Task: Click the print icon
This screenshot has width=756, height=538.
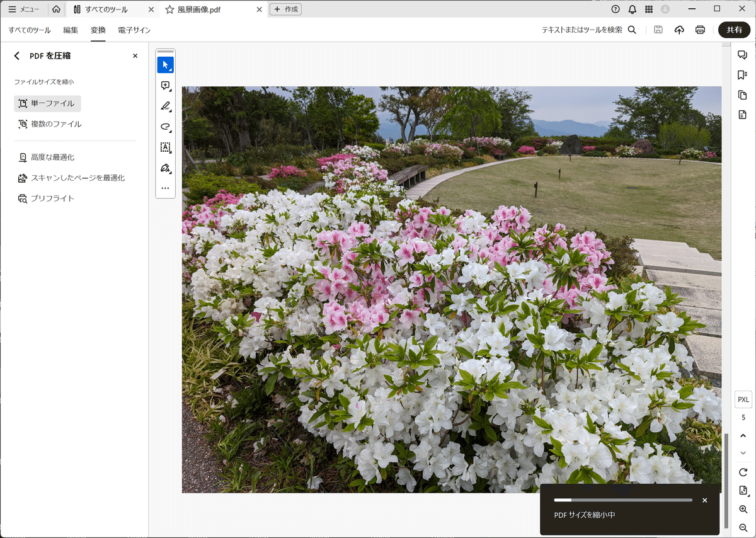Action: click(x=700, y=30)
